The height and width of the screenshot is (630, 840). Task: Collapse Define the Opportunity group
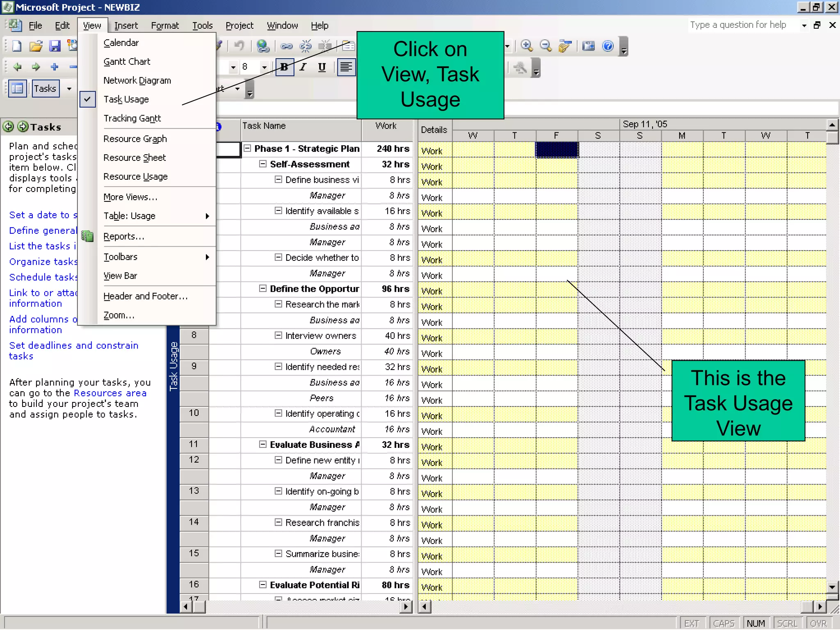coord(263,288)
